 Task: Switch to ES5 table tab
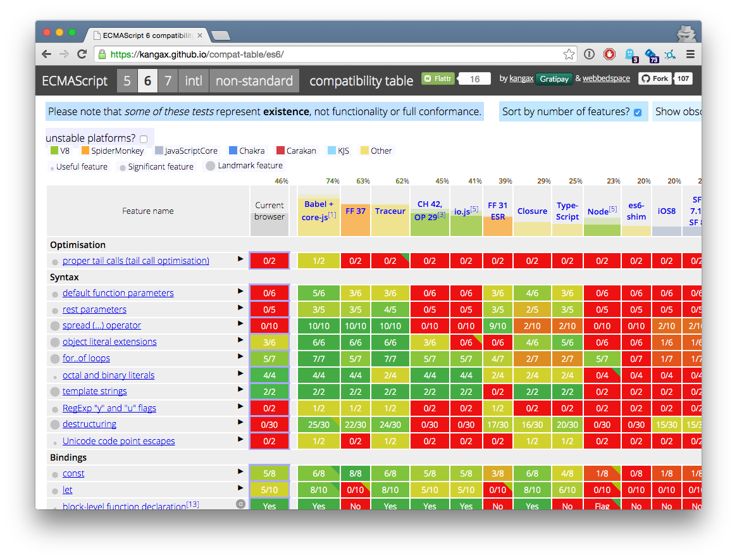[127, 81]
